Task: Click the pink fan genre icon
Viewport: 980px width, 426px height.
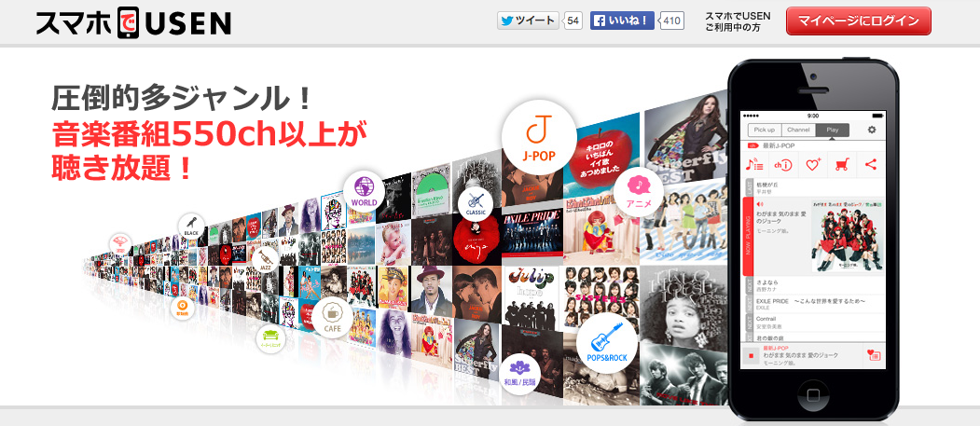Action: [x=120, y=244]
